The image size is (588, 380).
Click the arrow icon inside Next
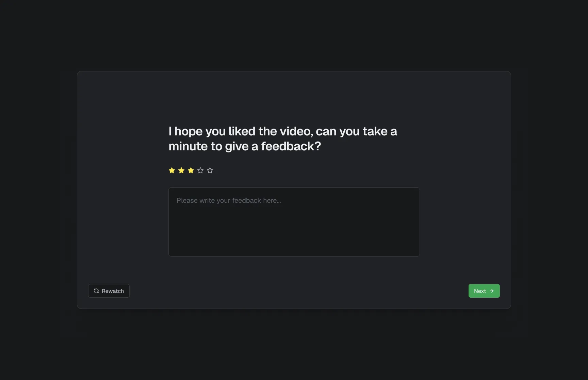[x=492, y=291]
